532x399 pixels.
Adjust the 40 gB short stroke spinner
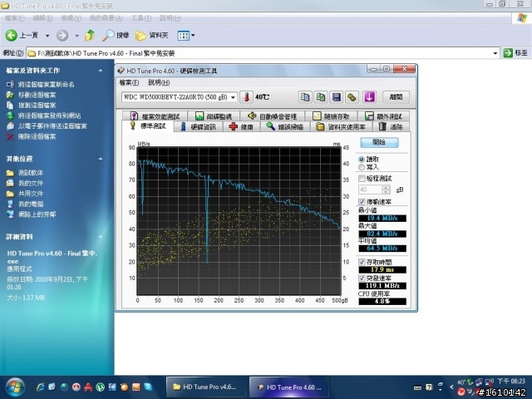(x=386, y=190)
